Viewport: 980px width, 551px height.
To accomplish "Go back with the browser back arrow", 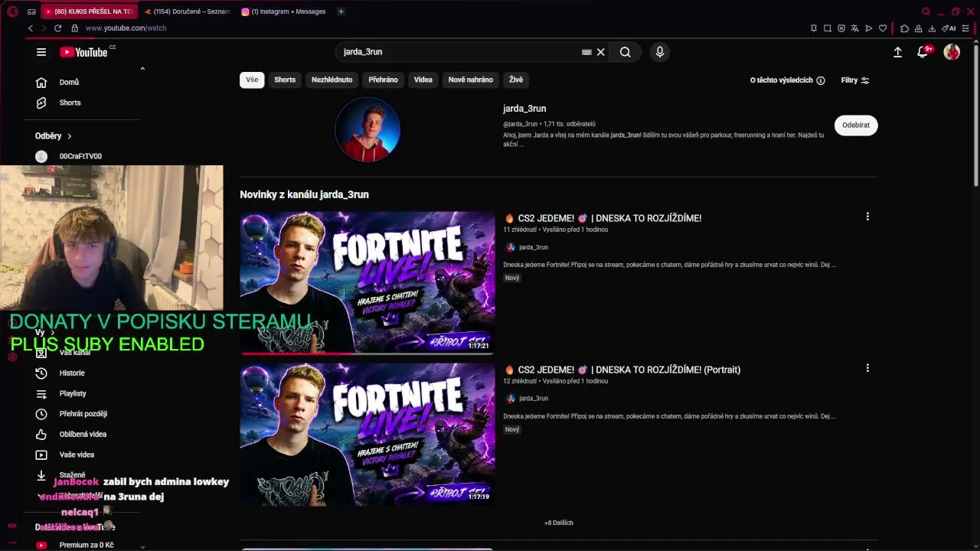I will [31, 28].
